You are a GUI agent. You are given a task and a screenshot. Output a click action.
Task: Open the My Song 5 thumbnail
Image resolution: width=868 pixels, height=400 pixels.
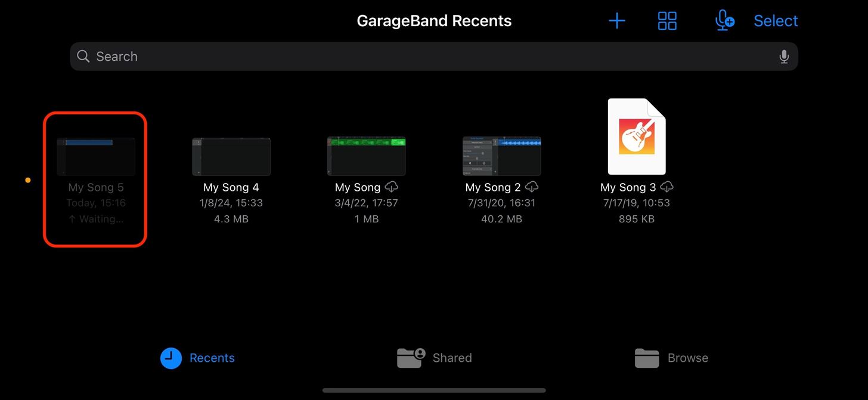[96, 157]
